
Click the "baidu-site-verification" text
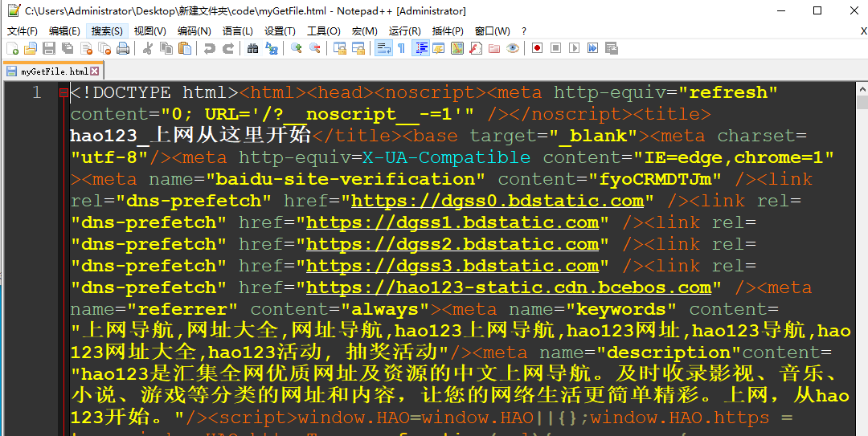[x=346, y=179]
